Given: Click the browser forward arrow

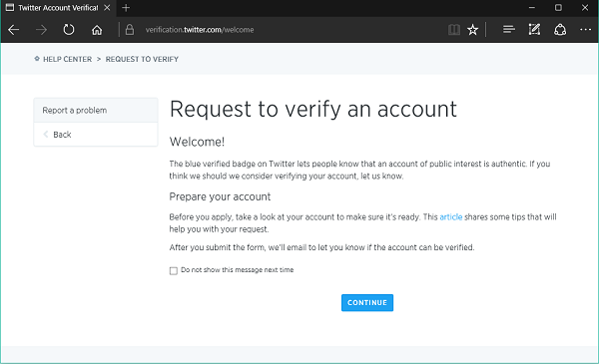Looking at the screenshot, I should click(41, 30).
